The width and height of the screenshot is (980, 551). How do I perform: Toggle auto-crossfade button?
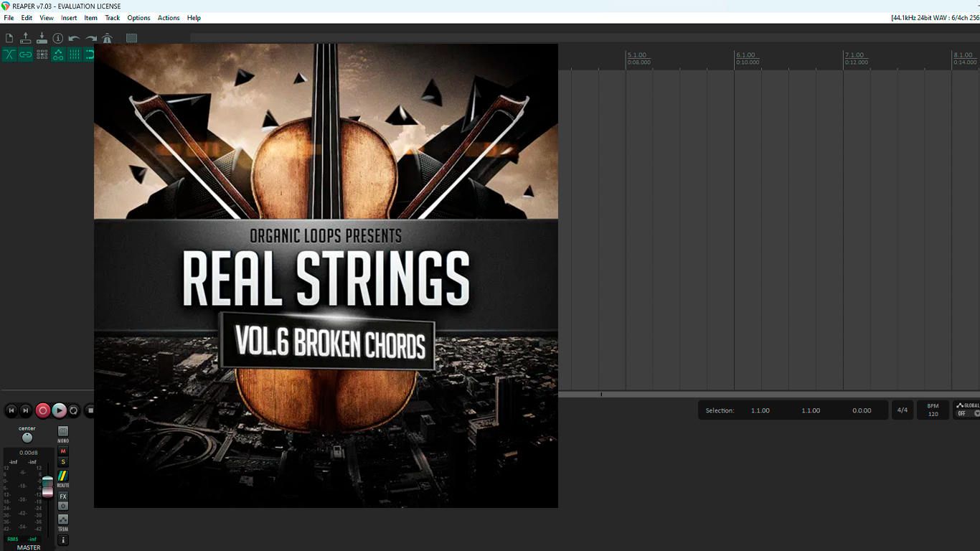tap(9, 55)
